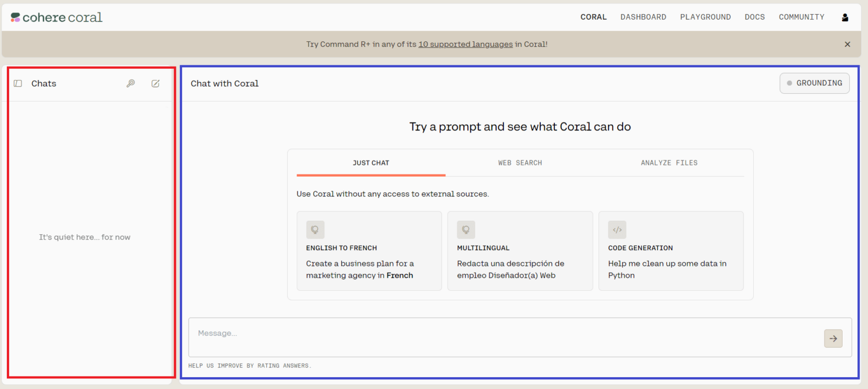Start a new chat with compose icon
The width and height of the screenshot is (868, 389).
coord(155,84)
